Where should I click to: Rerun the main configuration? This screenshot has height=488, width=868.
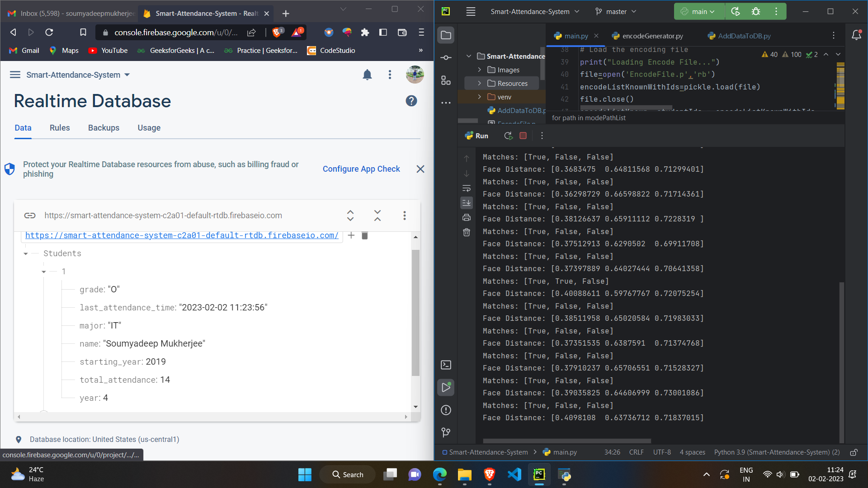(736, 12)
